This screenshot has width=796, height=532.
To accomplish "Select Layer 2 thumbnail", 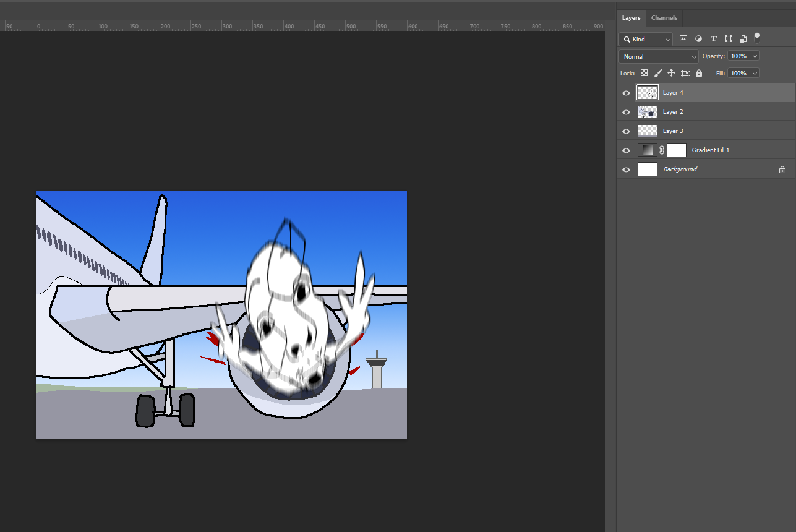I will (x=647, y=112).
